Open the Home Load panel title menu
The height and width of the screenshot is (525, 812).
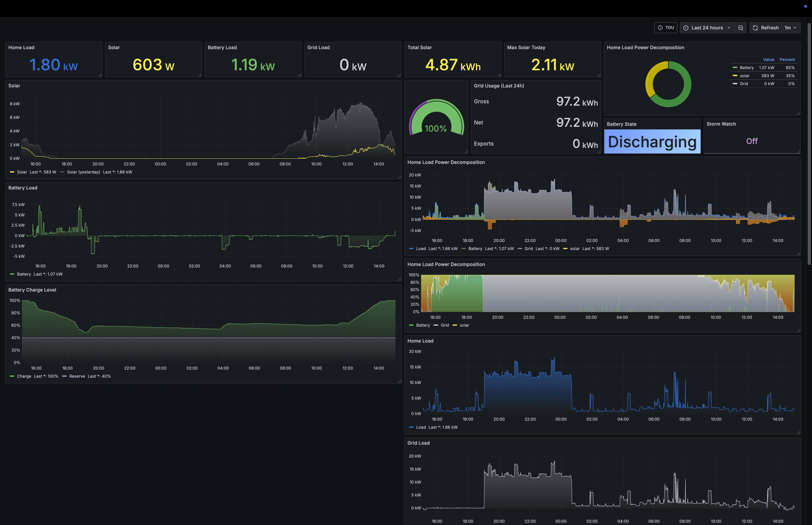421,341
